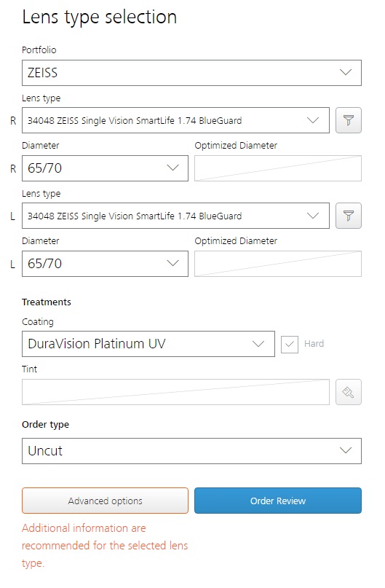Expand left diameter 65/70 dropdown
This screenshot has width=385, height=588.
(x=106, y=264)
